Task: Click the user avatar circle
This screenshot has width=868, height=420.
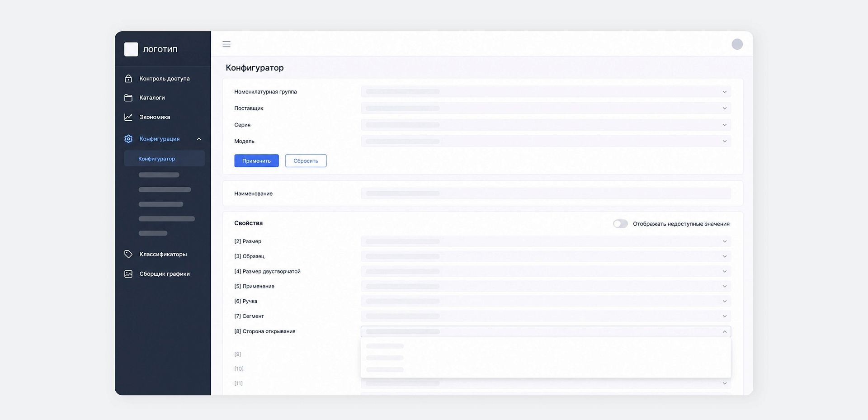Action: pyautogui.click(x=737, y=44)
